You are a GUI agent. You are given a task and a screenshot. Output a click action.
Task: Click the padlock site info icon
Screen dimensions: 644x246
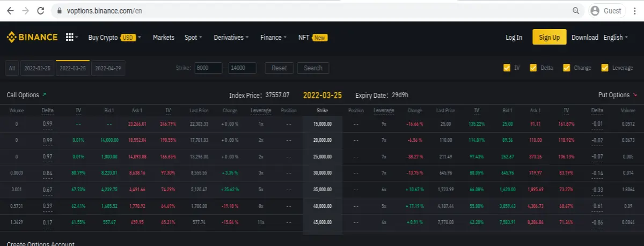(60, 11)
